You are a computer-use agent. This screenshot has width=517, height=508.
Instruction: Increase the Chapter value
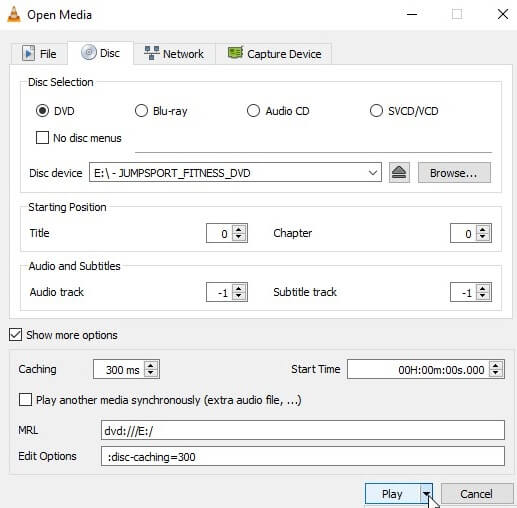tap(483, 229)
